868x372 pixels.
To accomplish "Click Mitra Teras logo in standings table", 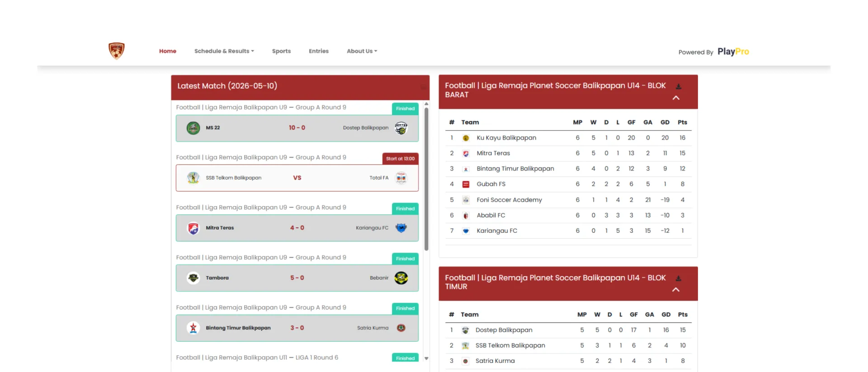I will click(x=466, y=154).
